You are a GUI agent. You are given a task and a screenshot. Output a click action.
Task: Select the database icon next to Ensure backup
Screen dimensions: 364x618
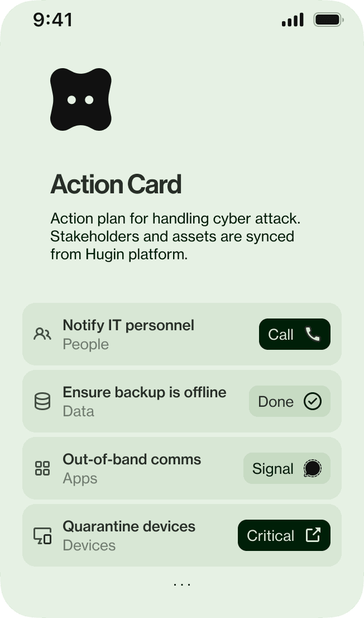coord(42,401)
